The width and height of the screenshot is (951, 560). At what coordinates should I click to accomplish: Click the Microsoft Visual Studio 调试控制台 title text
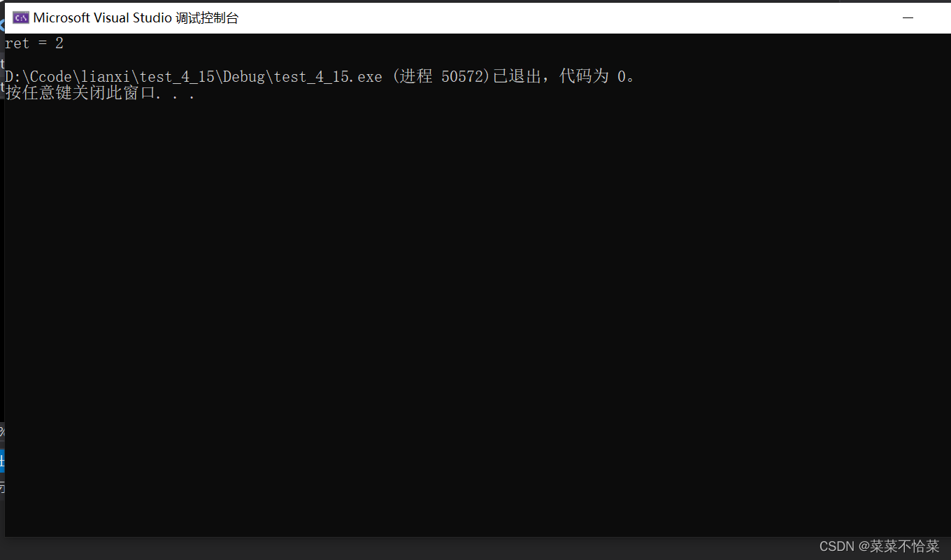[x=136, y=18]
